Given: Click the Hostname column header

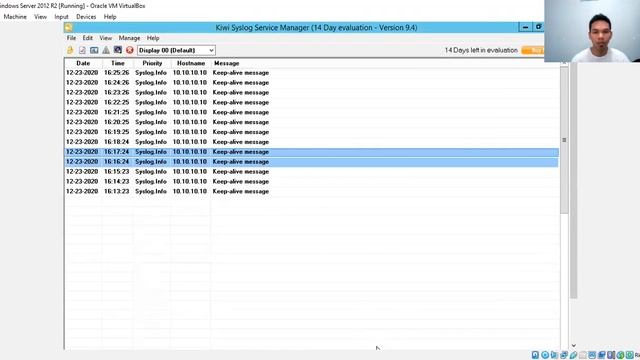Looking at the screenshot, I should [x=191, y=63].
